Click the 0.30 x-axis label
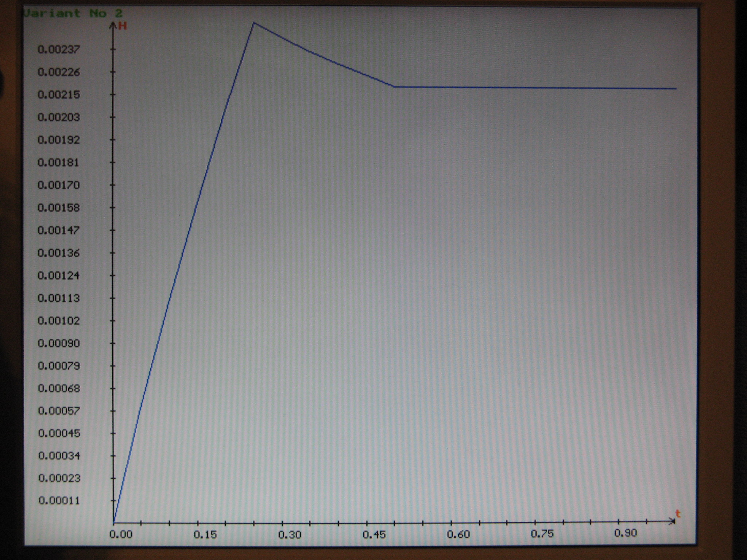 290,535
